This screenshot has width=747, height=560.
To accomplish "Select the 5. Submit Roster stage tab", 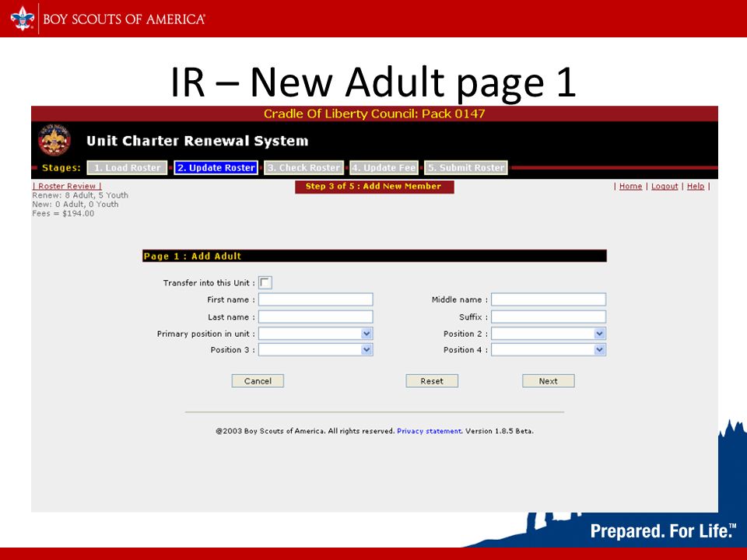I will pyautogui.click(x=466, y=168).
